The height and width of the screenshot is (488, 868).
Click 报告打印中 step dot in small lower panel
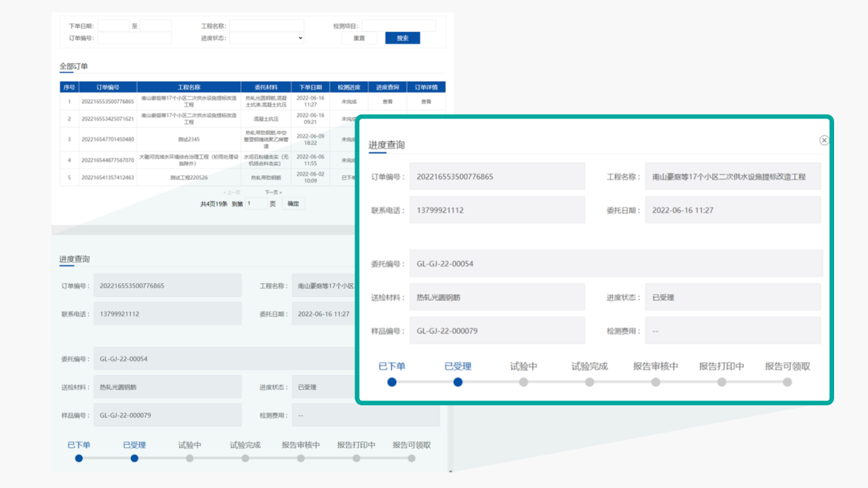(356, 458)
